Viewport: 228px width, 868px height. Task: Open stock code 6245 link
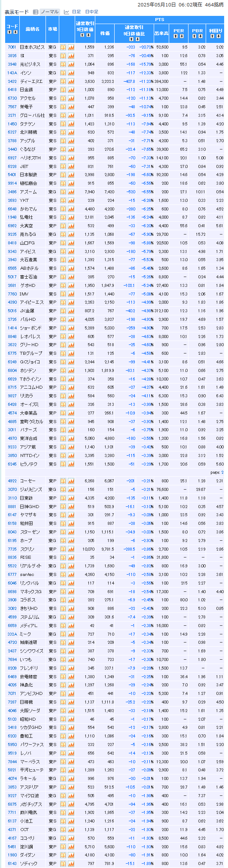point(12,464)
